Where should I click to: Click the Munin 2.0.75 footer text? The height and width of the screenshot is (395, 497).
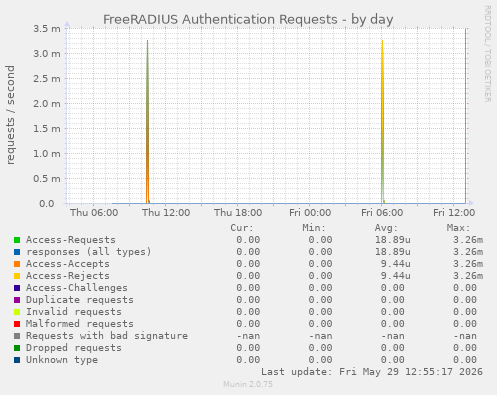coord(248,384)
